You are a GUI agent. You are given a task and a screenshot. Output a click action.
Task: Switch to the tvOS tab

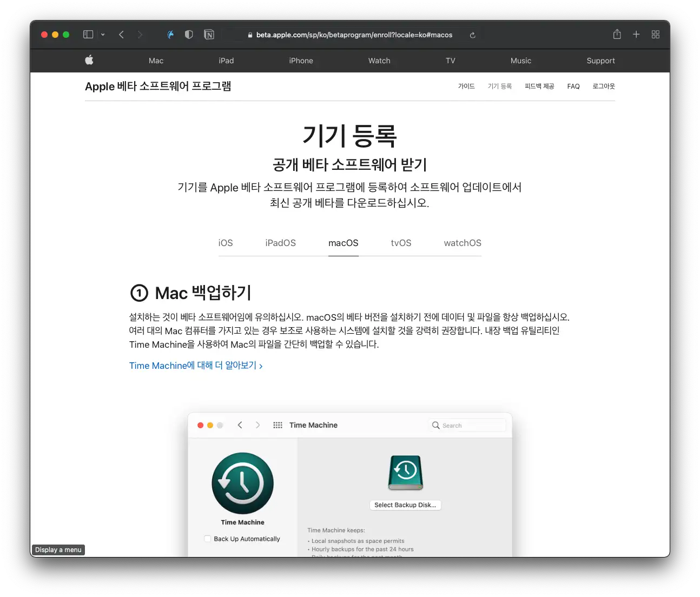coord(401,243)
